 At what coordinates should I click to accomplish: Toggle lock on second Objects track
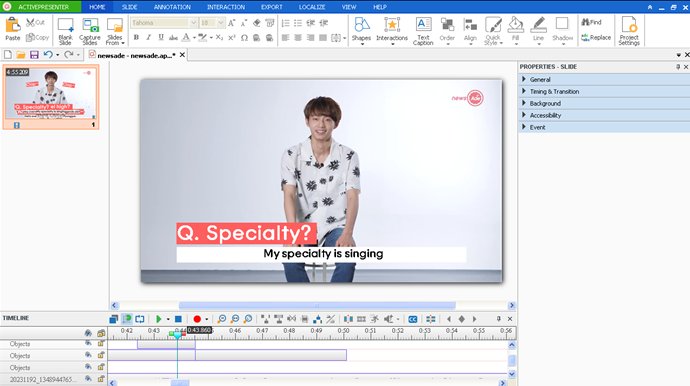click(101, 355)
